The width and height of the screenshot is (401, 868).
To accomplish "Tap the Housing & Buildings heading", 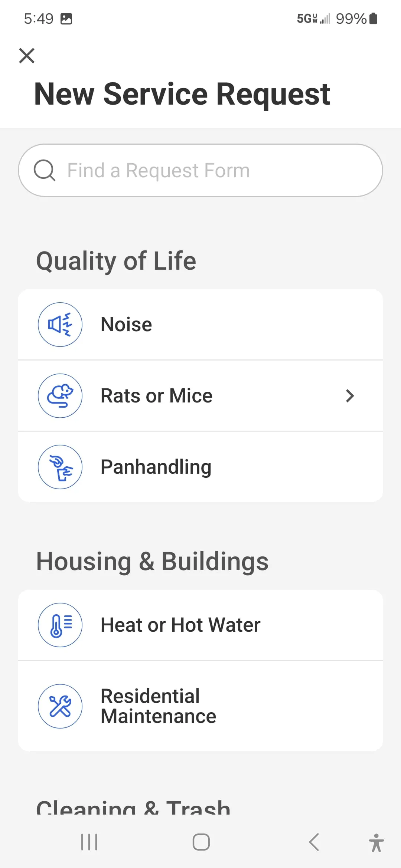I will pos(152,561).
